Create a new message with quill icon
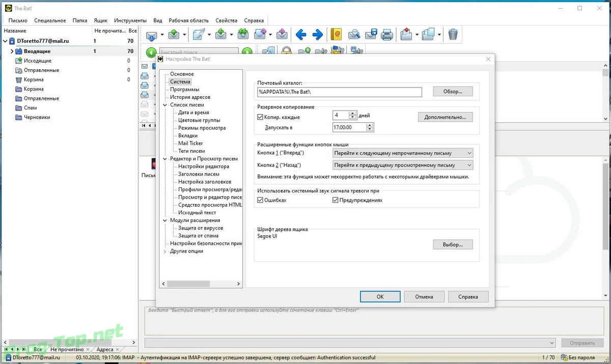Viewport: 611px width, 364px height. click(199, 35)
